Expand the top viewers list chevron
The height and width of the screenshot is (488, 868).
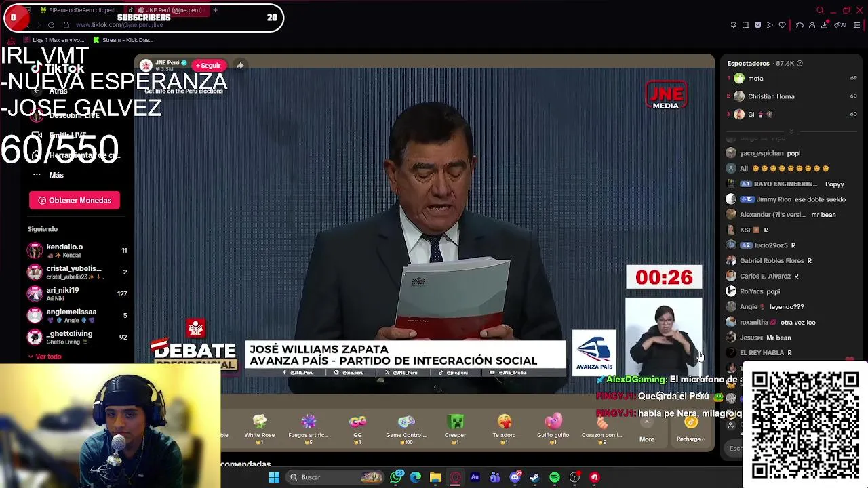pos(791,131)
